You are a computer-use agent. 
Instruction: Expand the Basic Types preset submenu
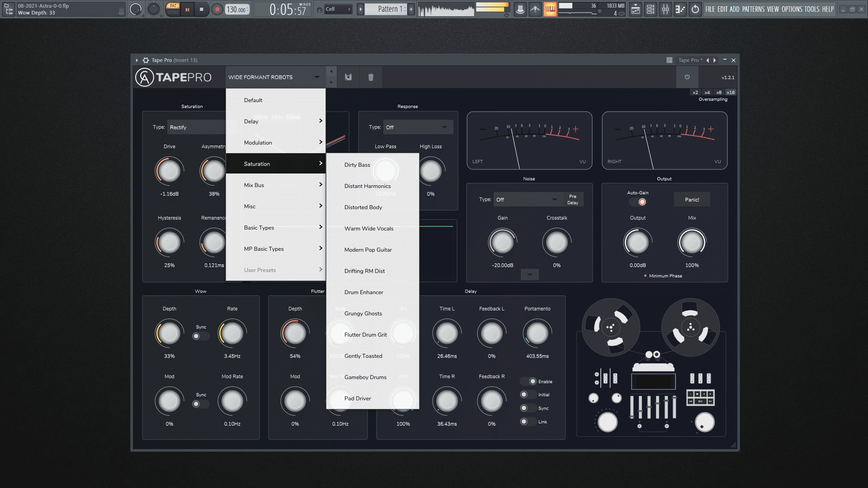point(276,227)
